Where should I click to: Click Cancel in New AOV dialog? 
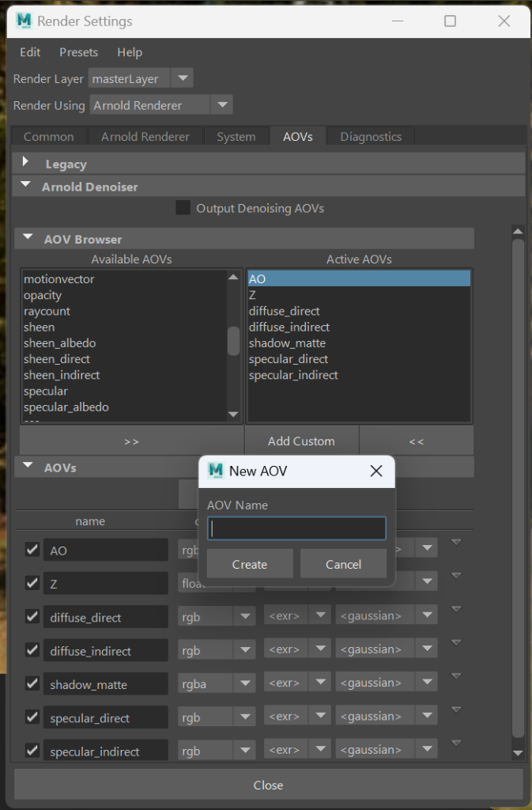(x=343, y=563)
